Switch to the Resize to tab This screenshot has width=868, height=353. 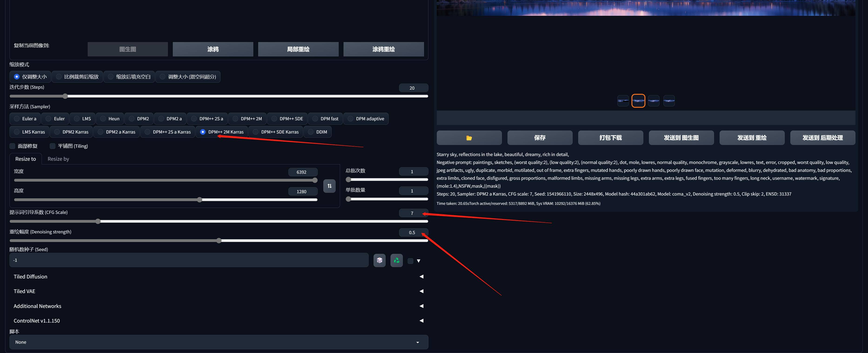[26, 159]
